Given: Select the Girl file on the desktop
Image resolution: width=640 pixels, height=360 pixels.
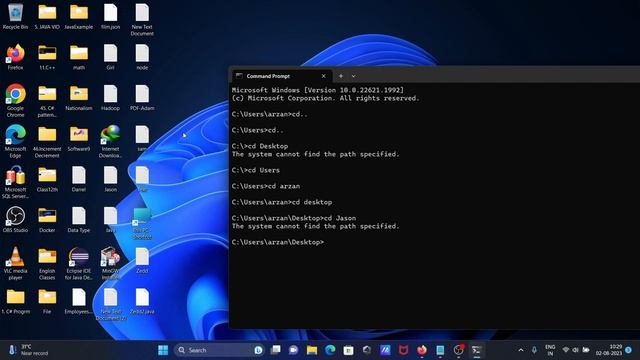Looking at the screenshot, I should click(110, 57).
